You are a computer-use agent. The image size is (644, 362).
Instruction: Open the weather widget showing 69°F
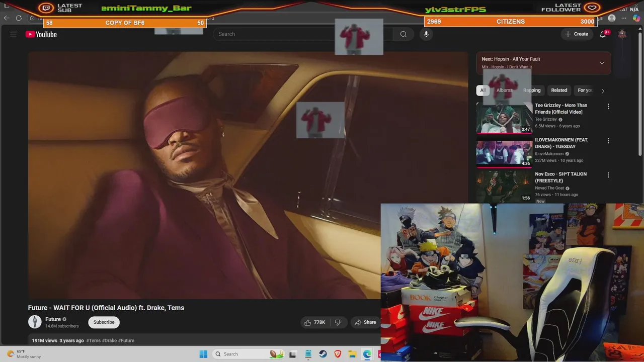[24, 354]
